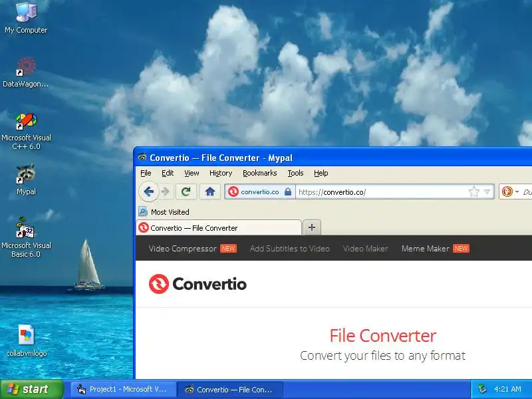Screen dimensions: 532x399
Task: Select the collabvmlogo file on desktop
Action: [x=27, y=340]
